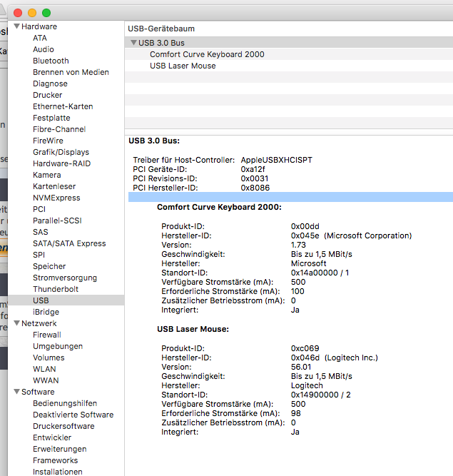This screenshot has height=476, width=453.
Task: Select Thunderbolt in hardware list
Action: 56,289
